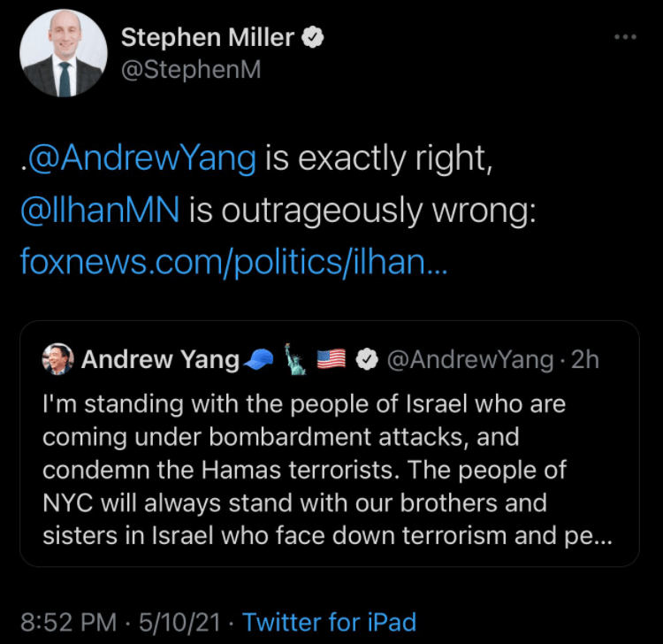Open the three-dot more options menu
This screenshot has width=663, height=644.
(x=625, y=36)
